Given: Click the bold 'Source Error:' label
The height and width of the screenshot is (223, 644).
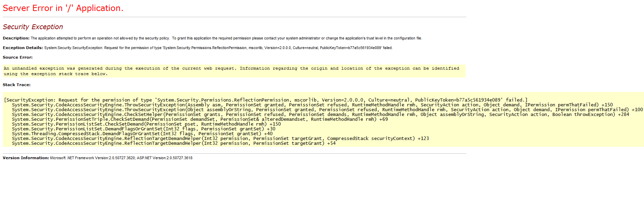Looking at the screenshot, I should click(x=18, y=57).
